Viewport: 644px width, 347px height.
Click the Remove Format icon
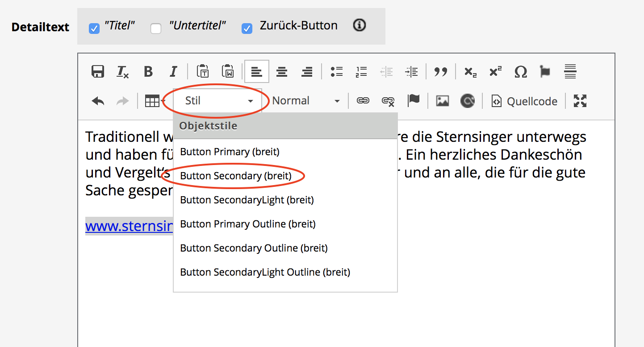coord(123,72)
